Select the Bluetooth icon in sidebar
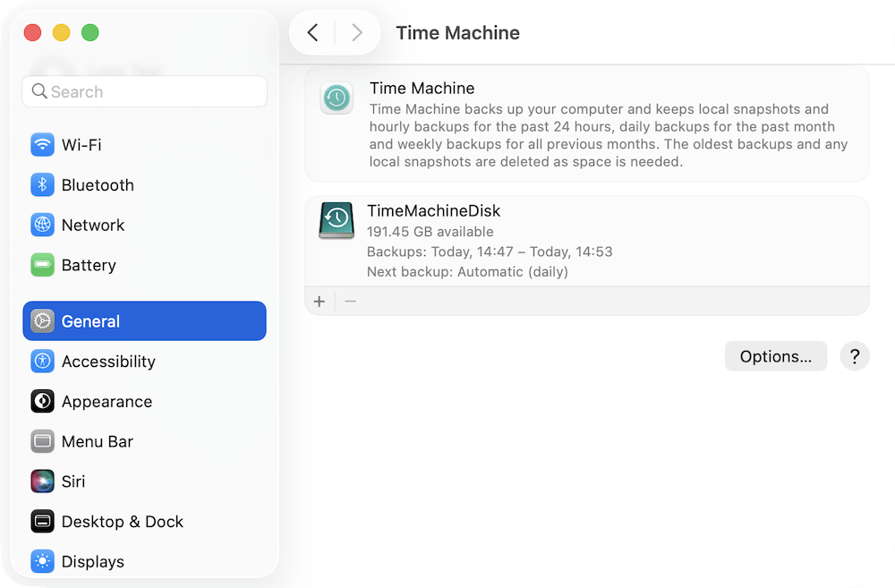 (42, 184)
